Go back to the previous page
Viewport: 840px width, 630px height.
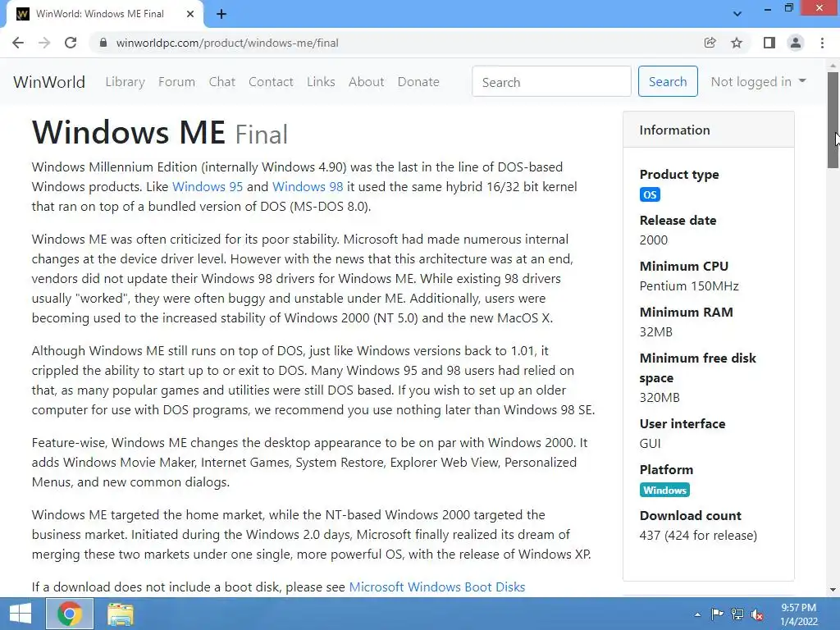(18, 43)
